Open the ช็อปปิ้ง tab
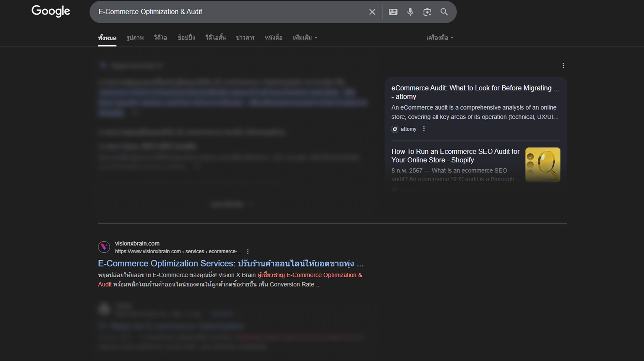The height and width of the screenshot is (361, 644). 186,38
